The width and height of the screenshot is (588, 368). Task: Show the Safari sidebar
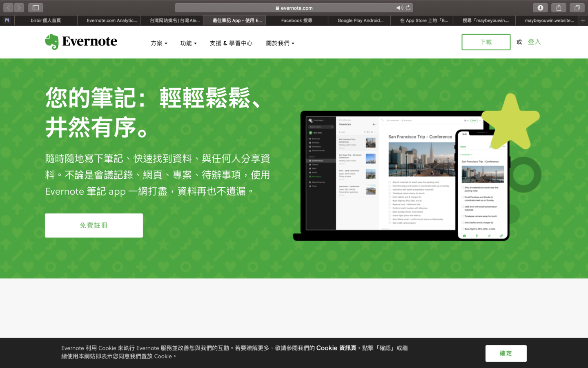point(36,8)
